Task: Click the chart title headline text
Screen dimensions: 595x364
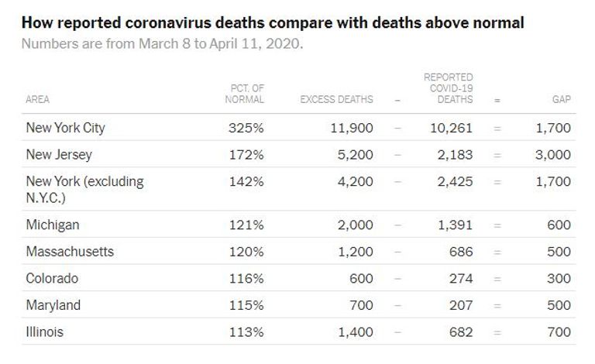Action: click(273, 23)
